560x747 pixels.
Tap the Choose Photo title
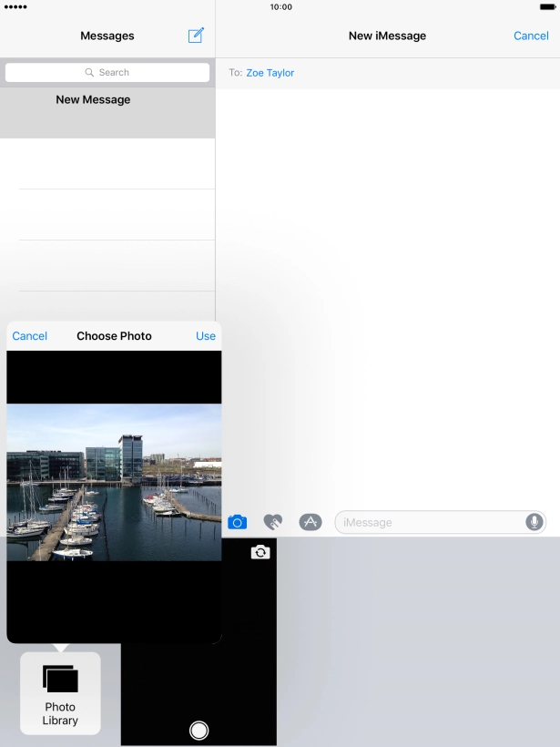point(114,336)
